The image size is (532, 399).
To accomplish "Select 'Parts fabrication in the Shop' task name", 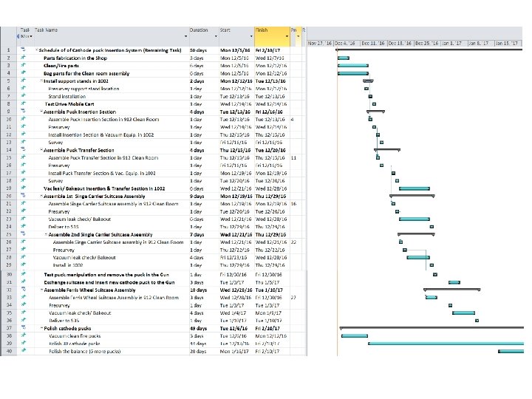I will click(75, 58).
